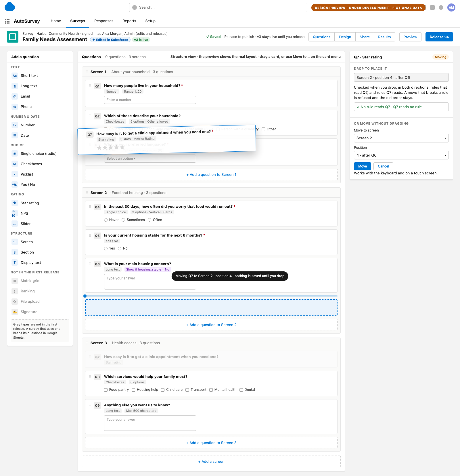Screen dimensions: 460x476
Task: Click the blue Move button
Action: point(363,166)
